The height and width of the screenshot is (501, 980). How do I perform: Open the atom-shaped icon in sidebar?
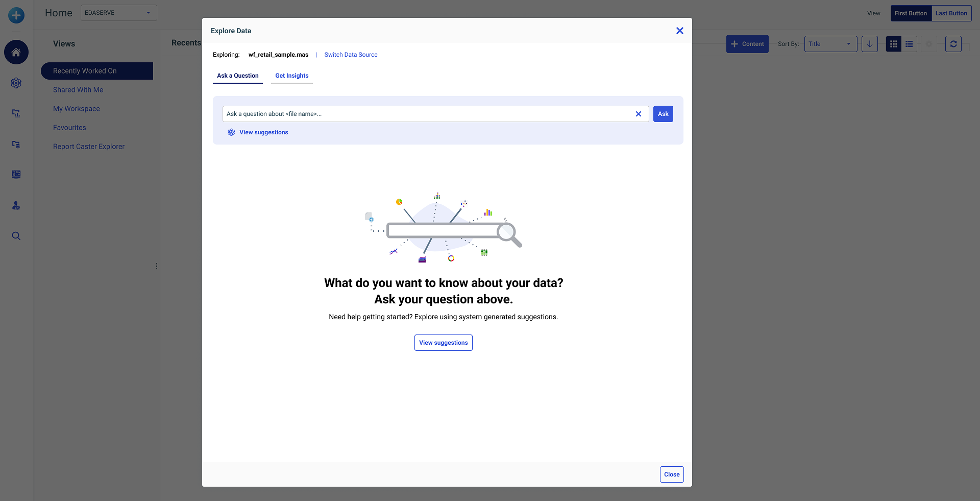(16, 83)
